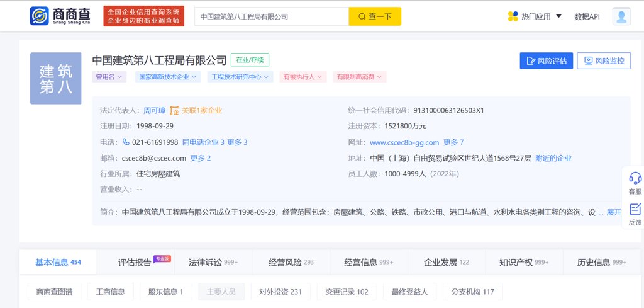Screen dimensions: 644x308
Task: Select 对外投资 231 sub-tab
Action: (280, 292)
